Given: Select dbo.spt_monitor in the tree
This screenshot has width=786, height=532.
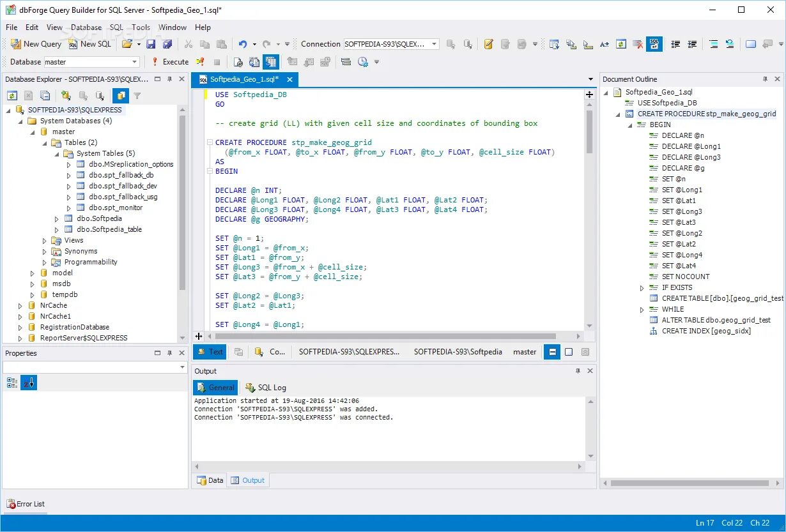Looking at the screenshot, I should (116, 208).
